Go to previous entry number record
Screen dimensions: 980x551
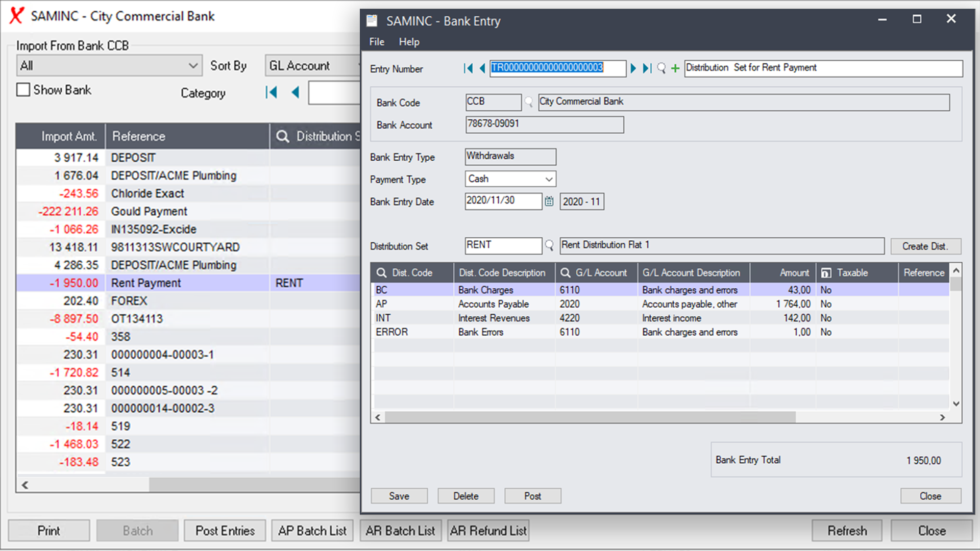pos(482,68)
